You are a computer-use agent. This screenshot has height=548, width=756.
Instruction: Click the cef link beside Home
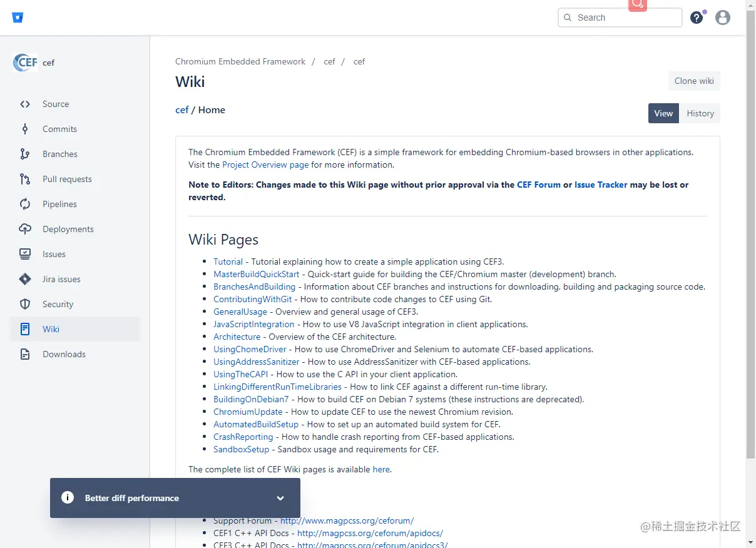coord(182,110)
